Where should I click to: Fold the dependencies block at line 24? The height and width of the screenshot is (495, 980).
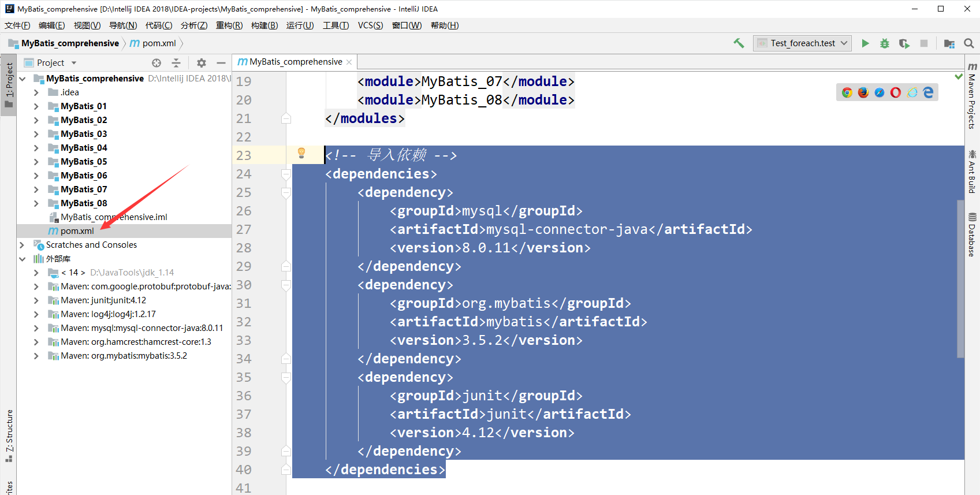click(286, 174)
